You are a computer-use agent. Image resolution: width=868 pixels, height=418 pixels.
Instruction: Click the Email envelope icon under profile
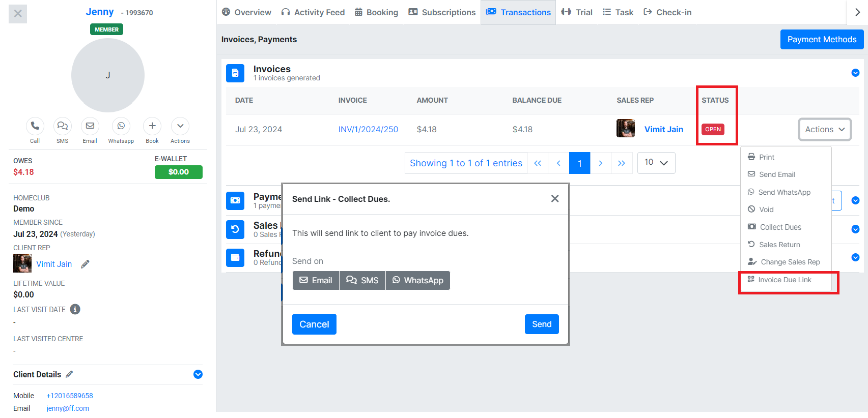coord(90,126)
